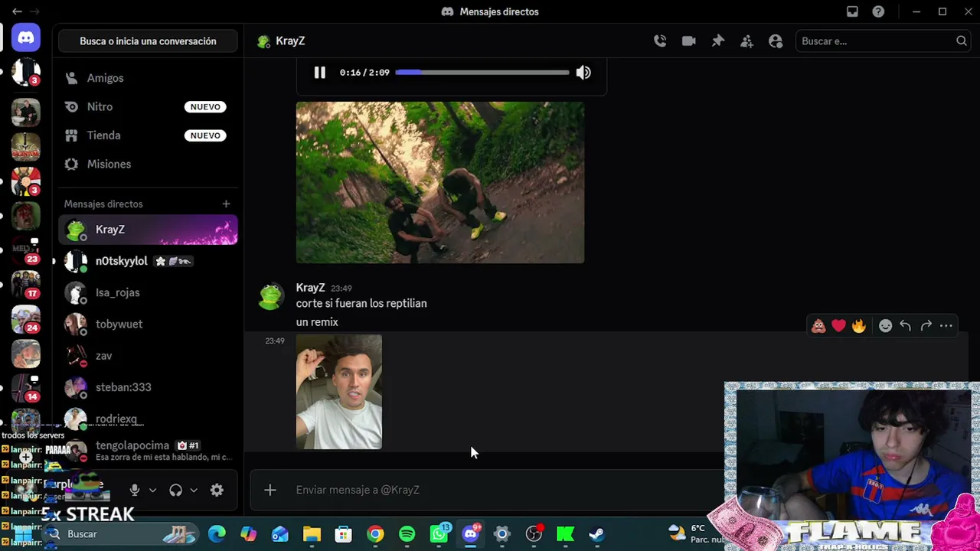This screenshot has width=980, height=551.
Task: Open the man in white shirt image
Action: 339,392
